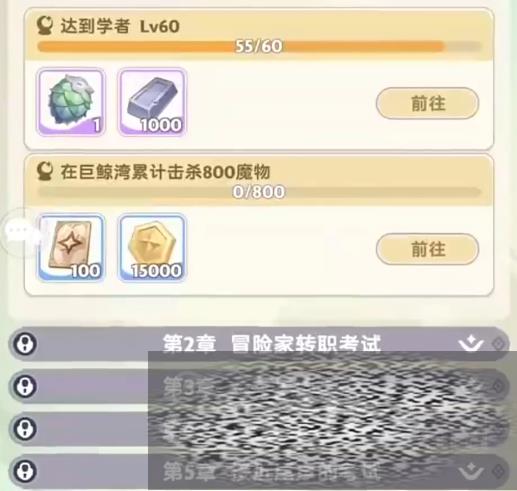Click the lock icon on the fourth chapter row
The image size is (517, 491).
click(x=25, y=429)
